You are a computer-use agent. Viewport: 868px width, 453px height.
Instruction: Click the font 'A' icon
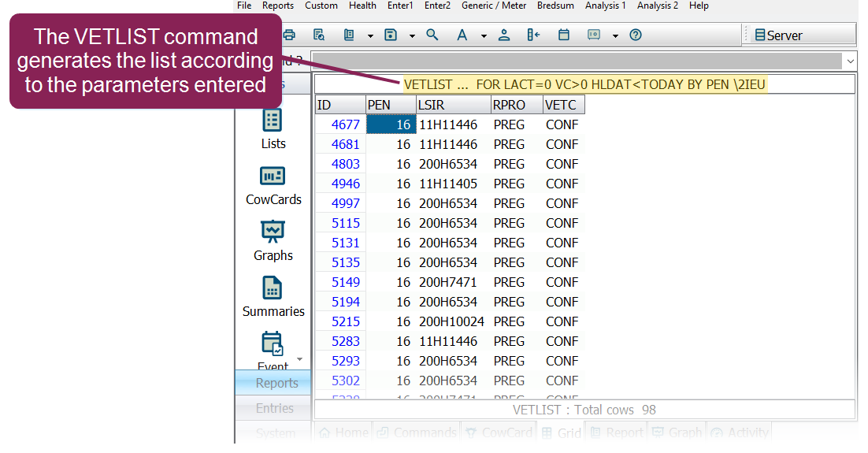point(462,35)
